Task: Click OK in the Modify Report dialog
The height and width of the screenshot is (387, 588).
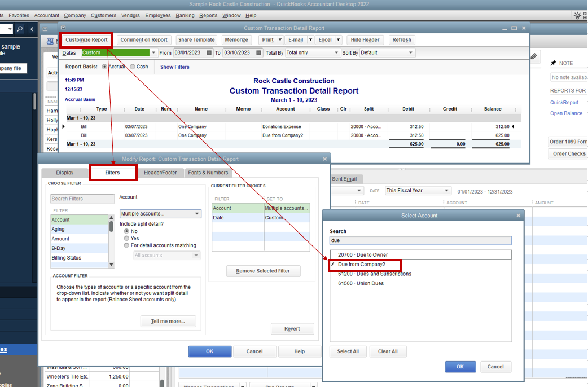Action: coord(209,352)
